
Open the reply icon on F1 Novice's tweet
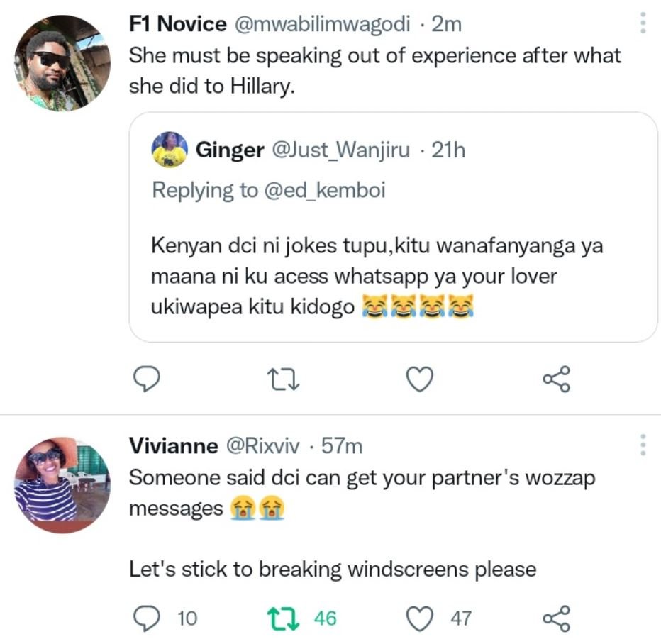coord(147,379)
